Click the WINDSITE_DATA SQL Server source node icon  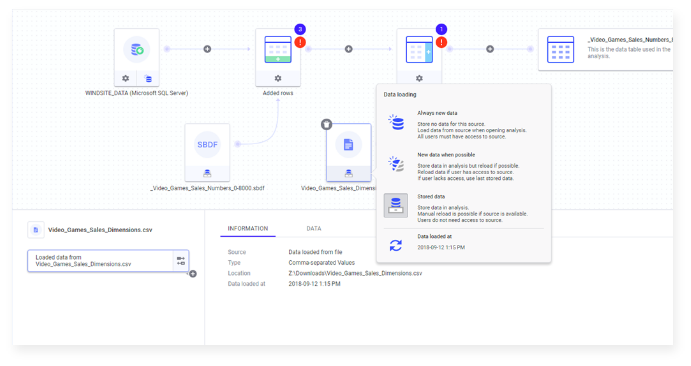(137, 49)
